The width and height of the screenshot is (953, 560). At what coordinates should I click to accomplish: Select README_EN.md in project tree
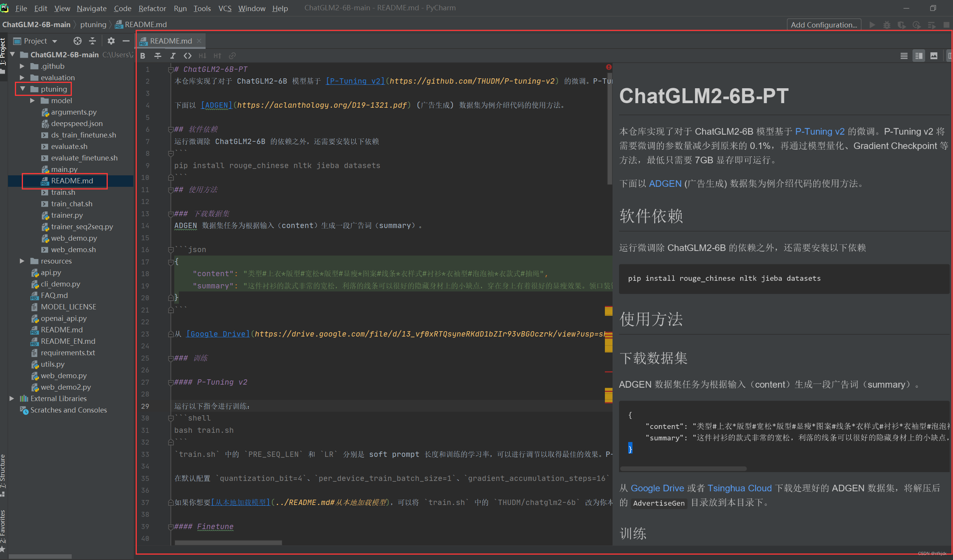pos(68,341)
